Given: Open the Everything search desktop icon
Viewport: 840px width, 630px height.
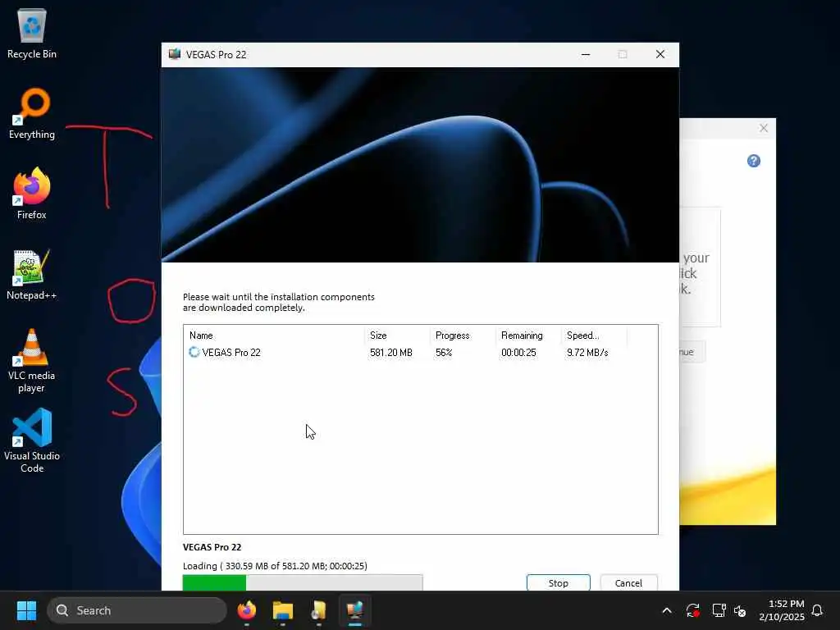Looking at the screenshot, I should [32, 113].
